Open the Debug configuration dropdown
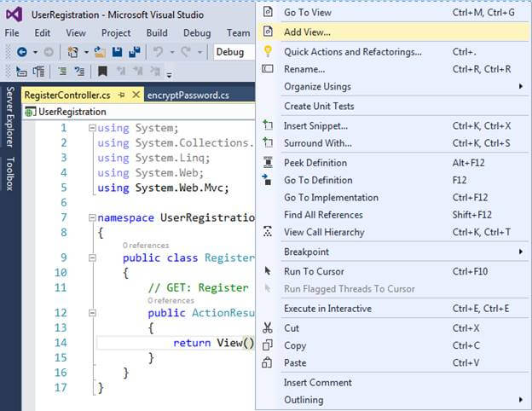This screenshot has height=411, width=532. (232, 52)
